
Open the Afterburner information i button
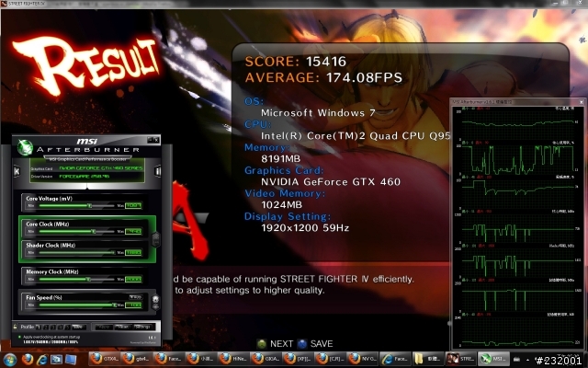click(157, 171)
